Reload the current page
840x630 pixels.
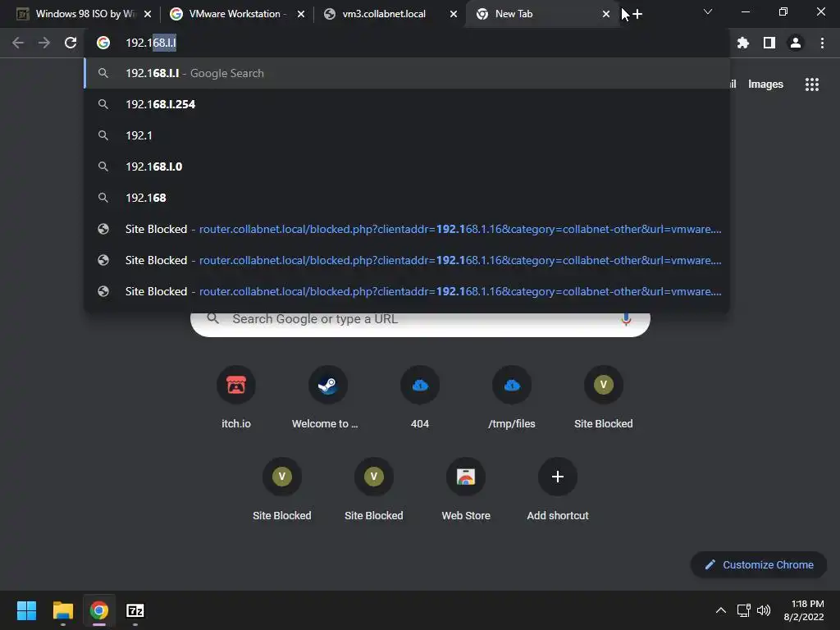pos(71,43)
